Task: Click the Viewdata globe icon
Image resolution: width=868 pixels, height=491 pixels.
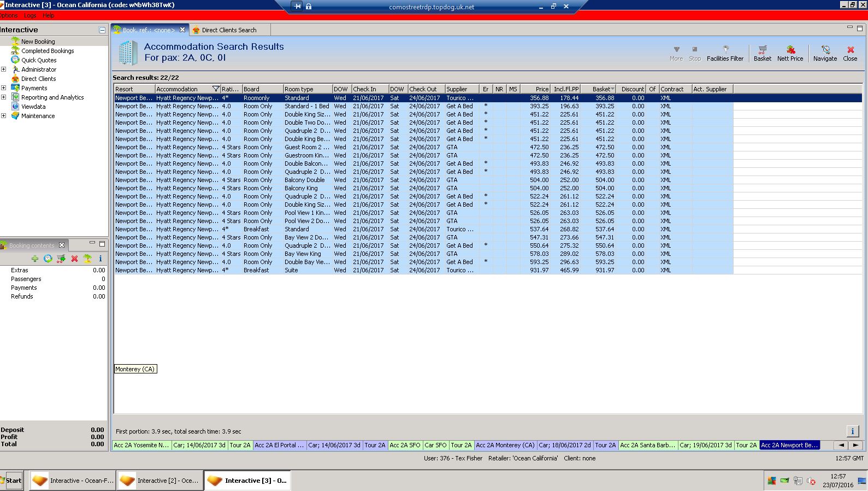Action: pos(15,107)
